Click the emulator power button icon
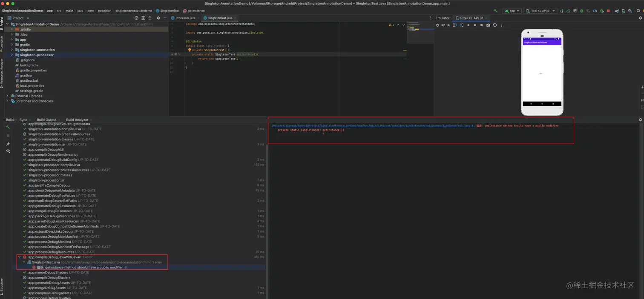 (x=437, y=25)
